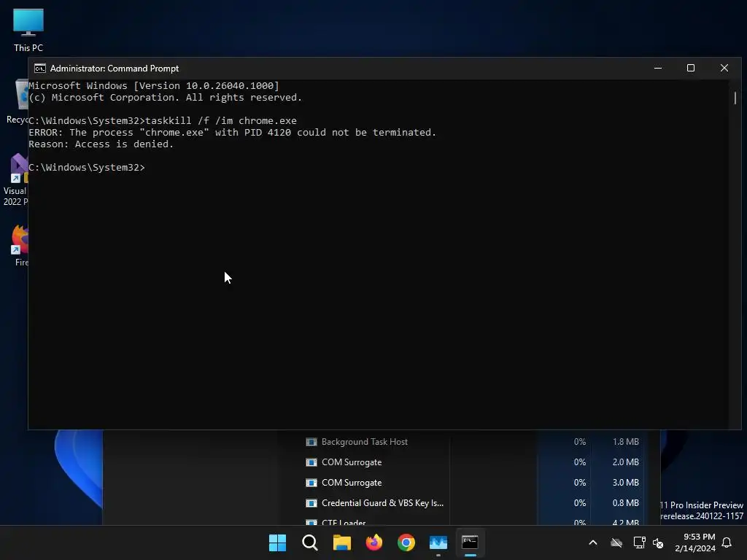This screenshot has width=747, height=560.
Task: Select the Recycle Bin desktop icon
Action: pos(18,101)
